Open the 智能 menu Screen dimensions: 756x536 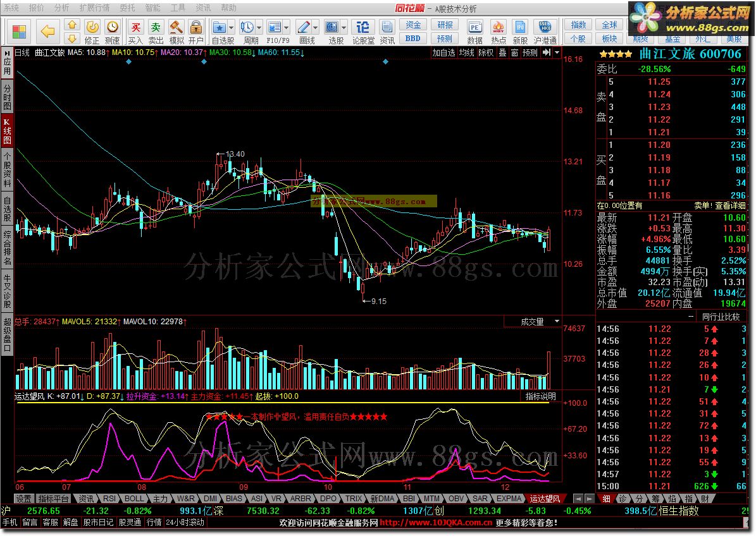(152, 8)
